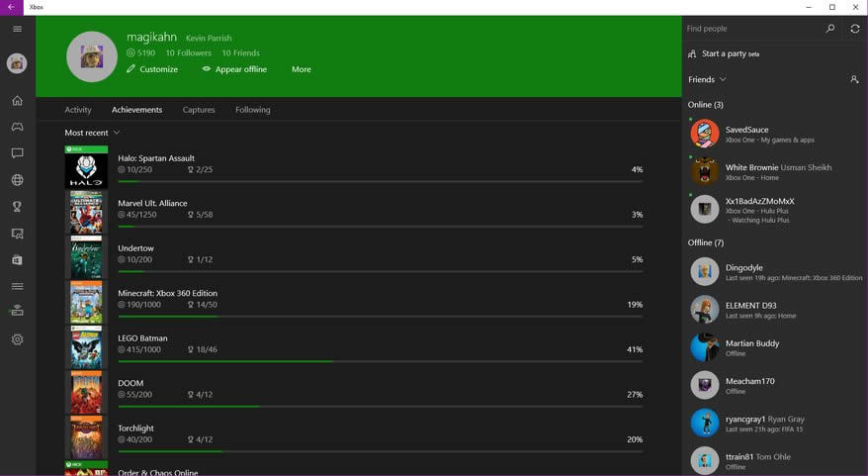
Task: Switch to the Activity tab
Action: click(x=78, y=110)
